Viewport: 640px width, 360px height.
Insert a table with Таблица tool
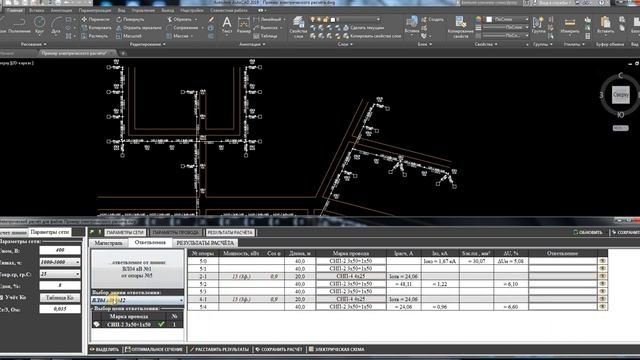pyautogui.click(x=265, y=36)
